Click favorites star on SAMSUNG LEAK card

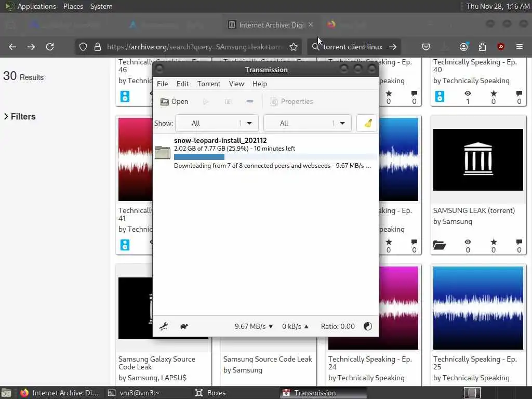coord(494,242)
